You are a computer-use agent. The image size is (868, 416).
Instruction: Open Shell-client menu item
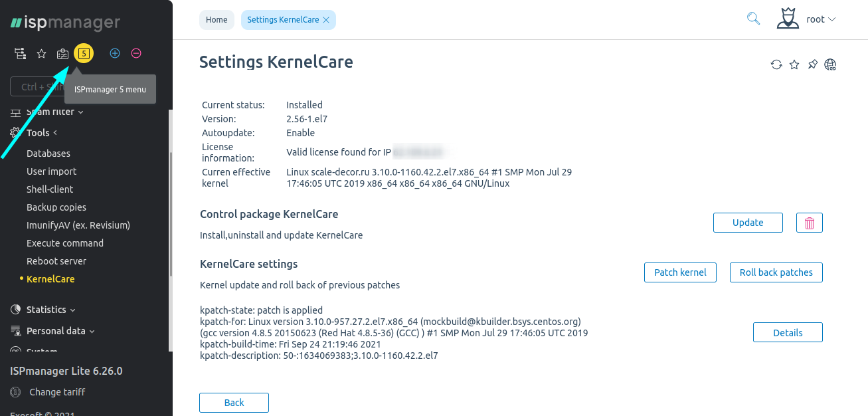pos(50,189)
